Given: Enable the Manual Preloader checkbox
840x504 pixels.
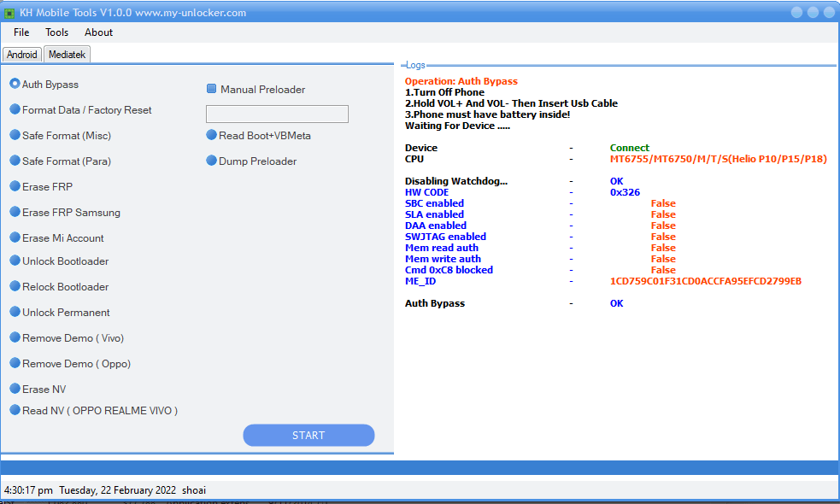Looking at the screenshot, I should pos(209,88).
